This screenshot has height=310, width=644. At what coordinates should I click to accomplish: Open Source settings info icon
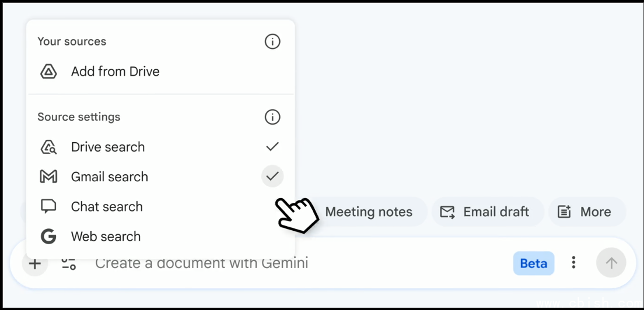click(x=272, y=117)
